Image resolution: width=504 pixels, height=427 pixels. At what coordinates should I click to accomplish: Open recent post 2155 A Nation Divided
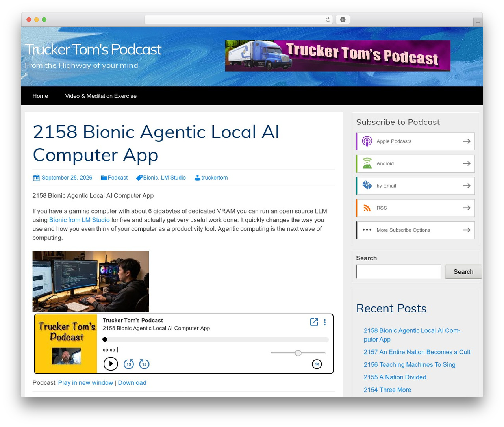[x=395, y=377]
